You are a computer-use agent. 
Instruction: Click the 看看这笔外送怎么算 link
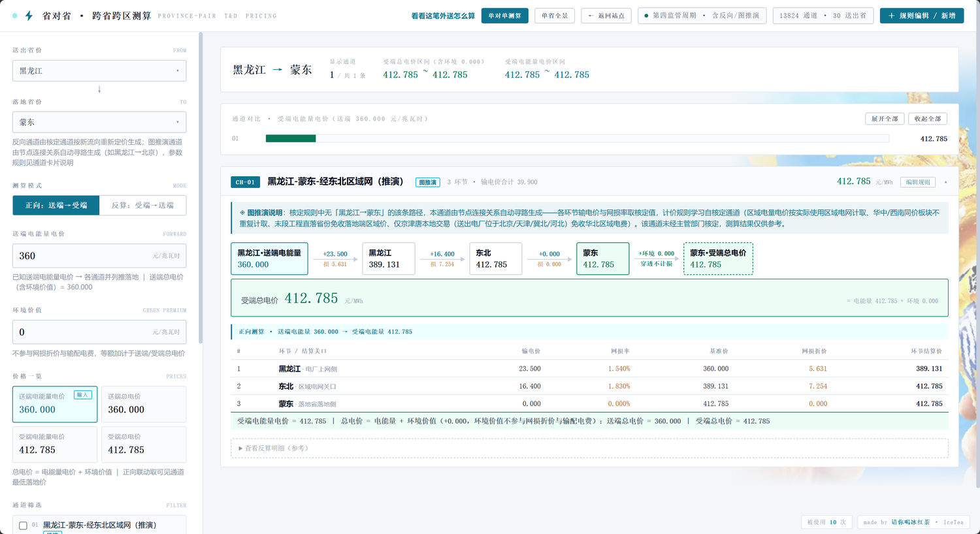(443, 16)
